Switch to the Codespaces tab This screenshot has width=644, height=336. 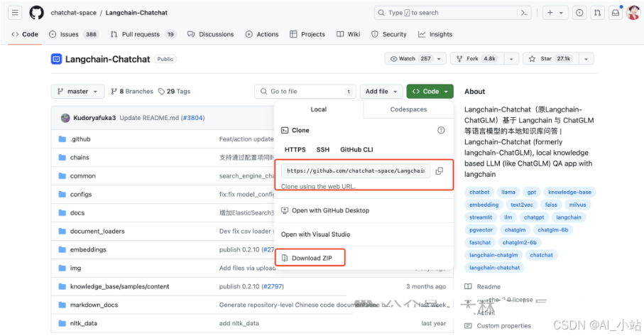point(408,109)
